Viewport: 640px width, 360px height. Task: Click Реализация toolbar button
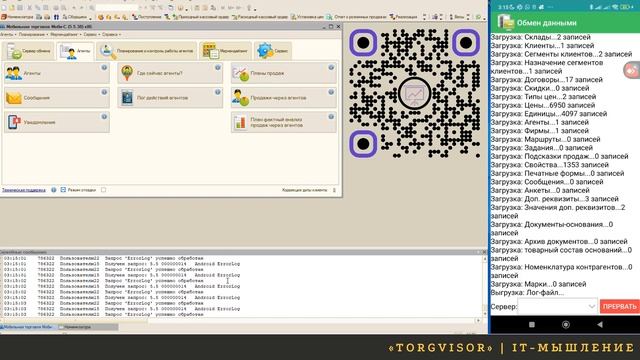[x=403, y=17]
